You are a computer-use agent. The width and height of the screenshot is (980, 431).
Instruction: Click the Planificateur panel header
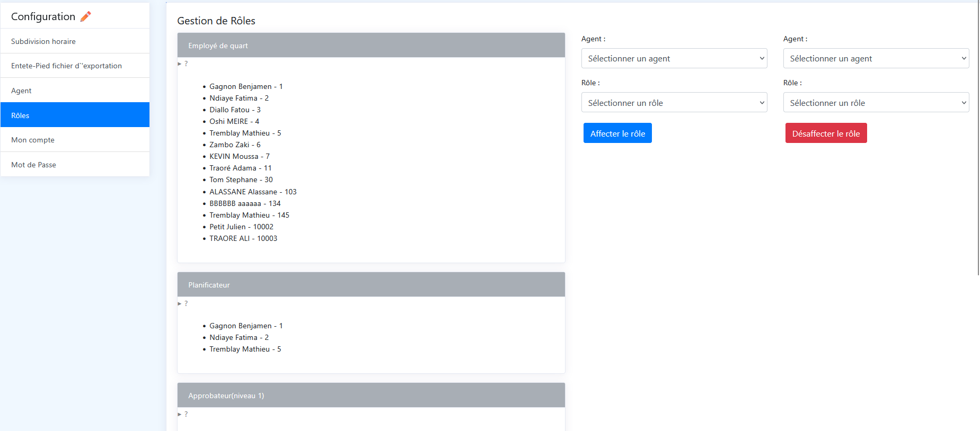(x=371, y=284)
